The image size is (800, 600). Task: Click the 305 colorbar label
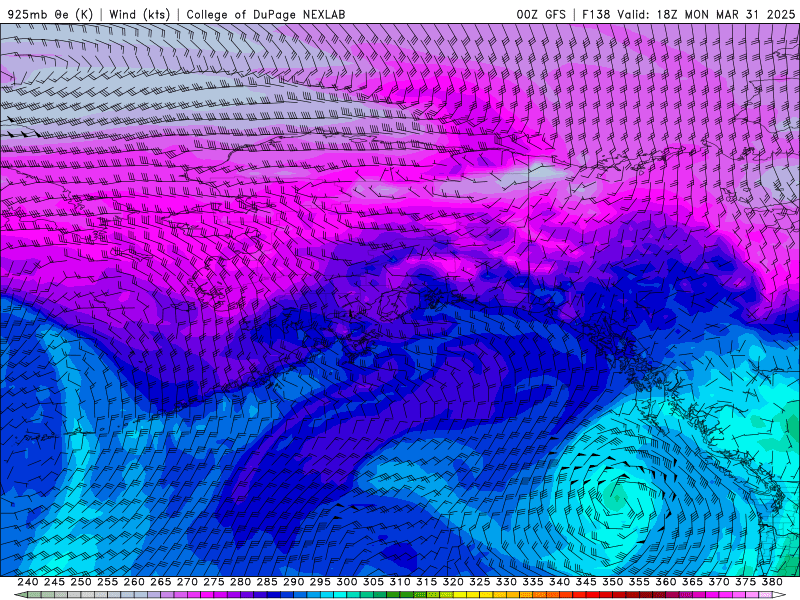(x=373, y=582)
